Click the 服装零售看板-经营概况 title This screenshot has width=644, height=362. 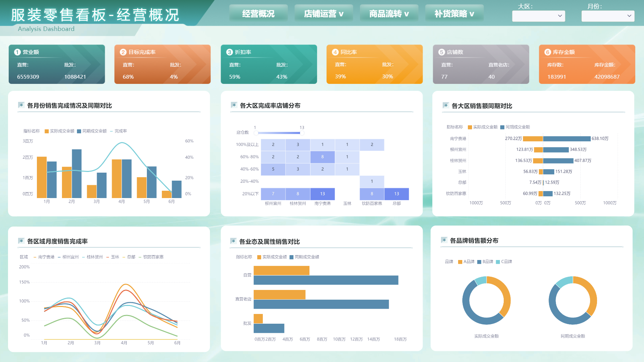click(95, 15)
